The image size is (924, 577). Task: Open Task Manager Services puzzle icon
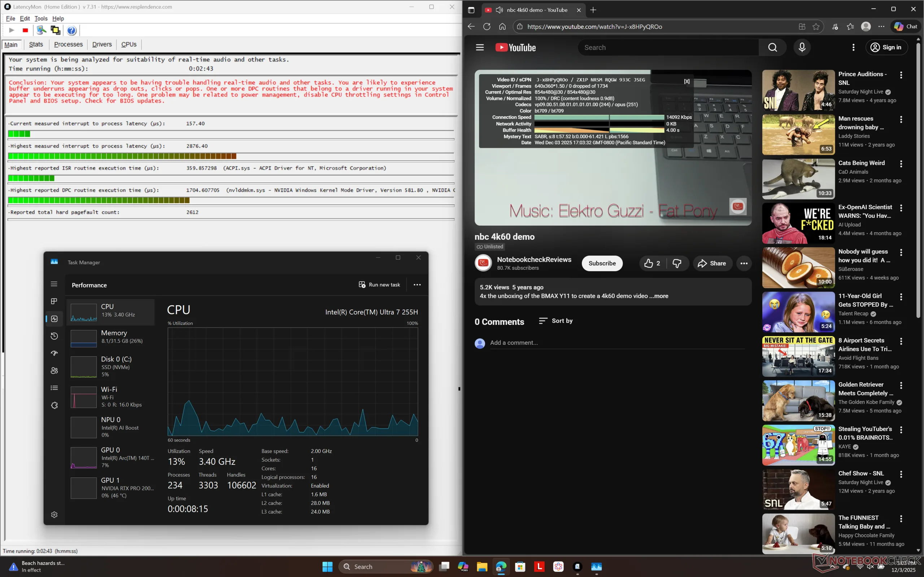tap(54, 405)
